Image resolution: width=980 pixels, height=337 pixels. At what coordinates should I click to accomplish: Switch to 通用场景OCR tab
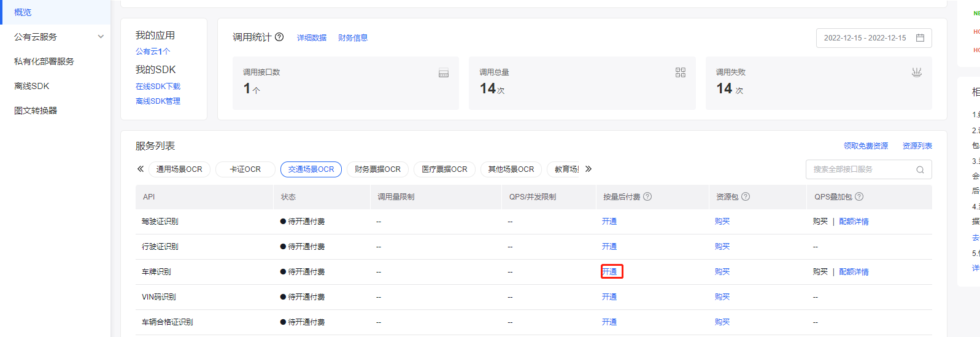[x=179, y=169]
